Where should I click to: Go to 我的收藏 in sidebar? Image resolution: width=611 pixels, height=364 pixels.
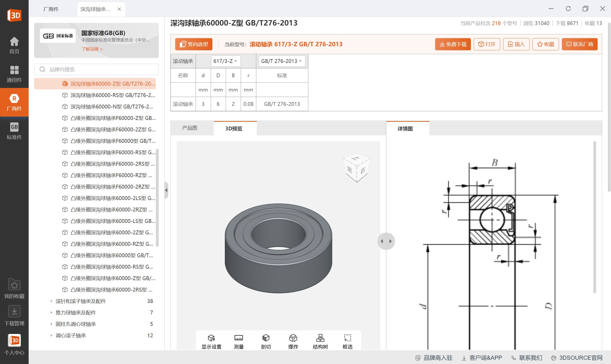[x=14, y=288]
